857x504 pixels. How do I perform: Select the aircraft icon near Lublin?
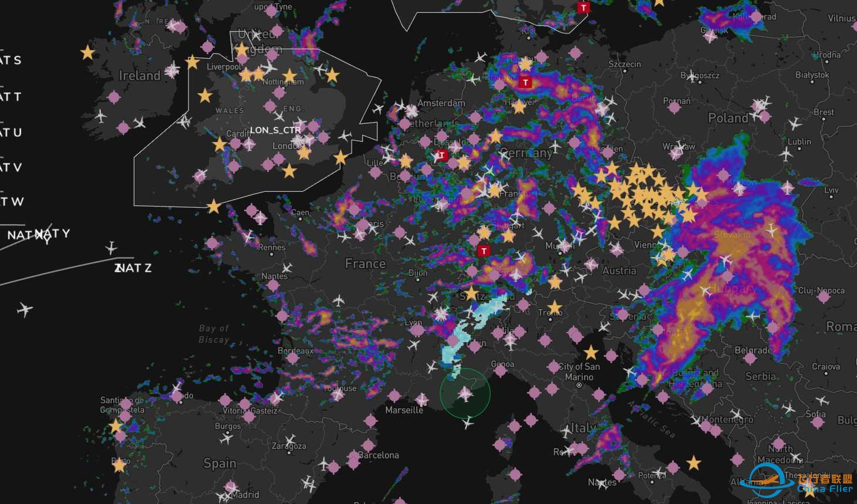pos(787,155)
